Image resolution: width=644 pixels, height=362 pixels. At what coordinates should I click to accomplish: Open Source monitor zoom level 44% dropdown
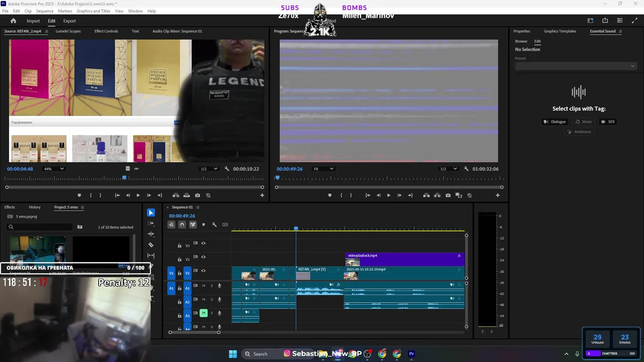[x=54, y=169]
